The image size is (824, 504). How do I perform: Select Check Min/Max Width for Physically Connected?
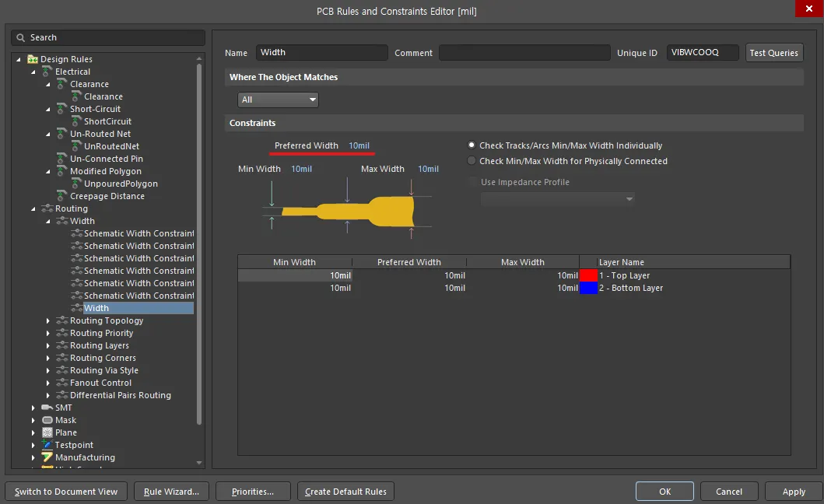pyautogui.click(x=472, y=161)
